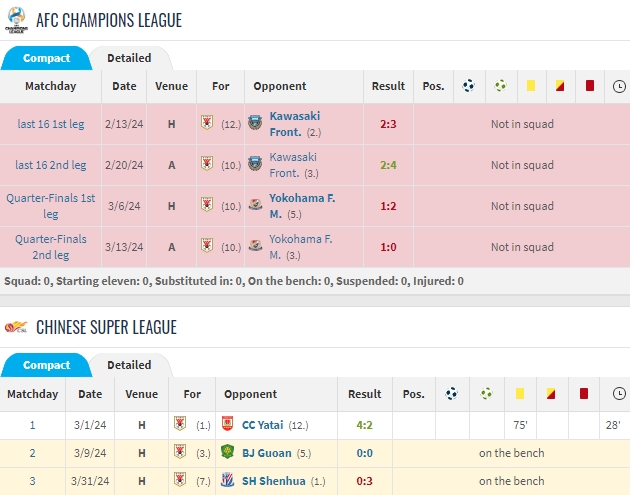Click the red card icon in Super League header

point(581,395)
